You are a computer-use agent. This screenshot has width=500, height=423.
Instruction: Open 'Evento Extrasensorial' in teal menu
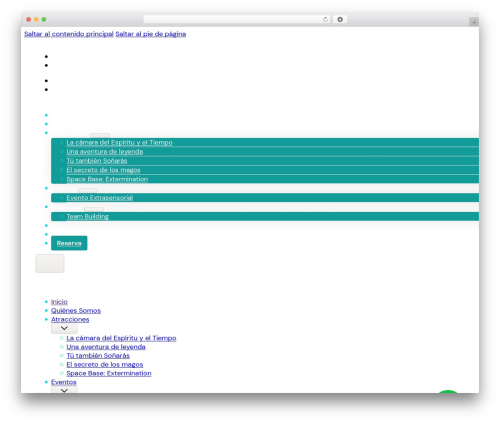tap(100, 198)
